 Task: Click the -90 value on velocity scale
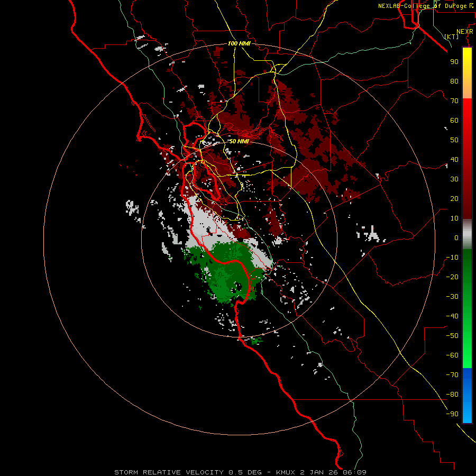pos(452,414)
